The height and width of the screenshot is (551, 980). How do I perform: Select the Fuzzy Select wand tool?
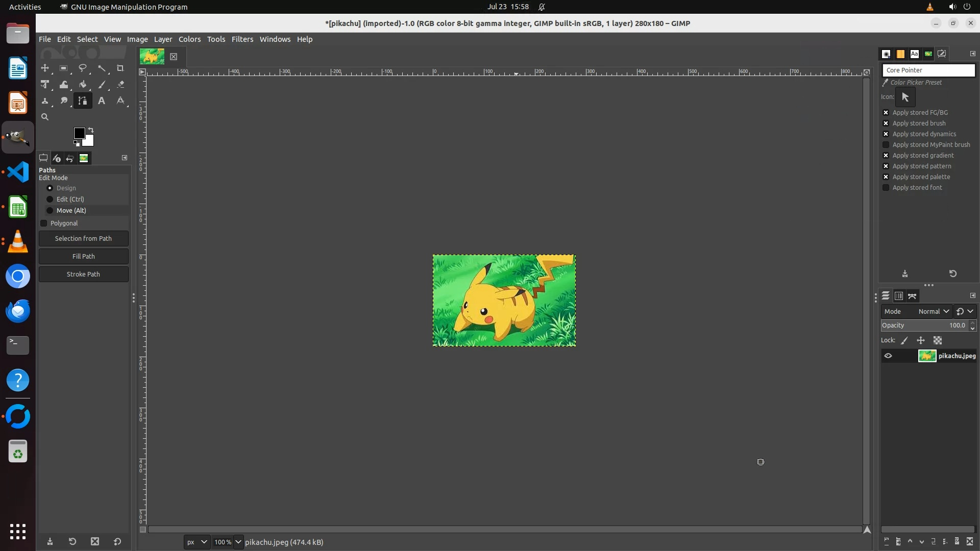[102, 68]
